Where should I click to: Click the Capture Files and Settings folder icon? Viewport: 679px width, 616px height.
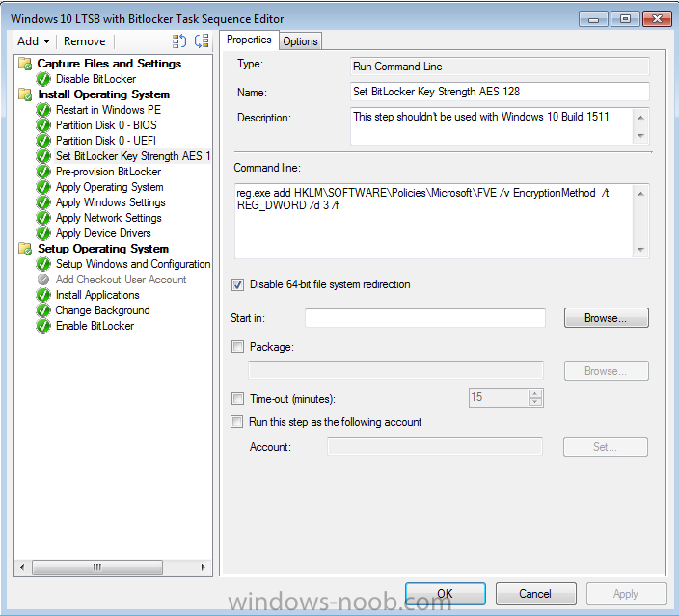(25, 64)
